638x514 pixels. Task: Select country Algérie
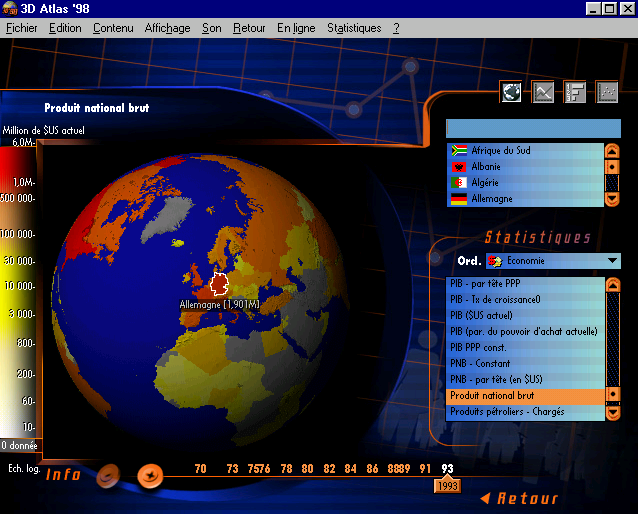pyautogui.click(x=525, y=183)
